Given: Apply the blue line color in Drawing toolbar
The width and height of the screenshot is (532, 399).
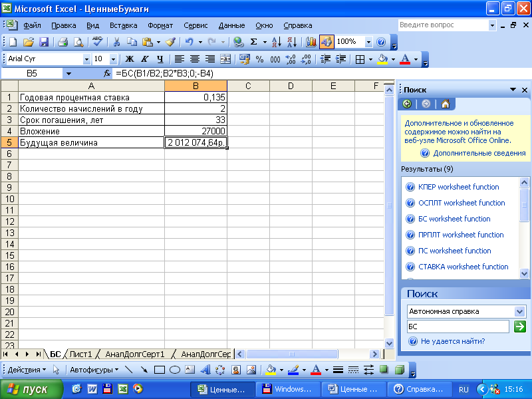Looking at the screenshot, I should (293, 370).
